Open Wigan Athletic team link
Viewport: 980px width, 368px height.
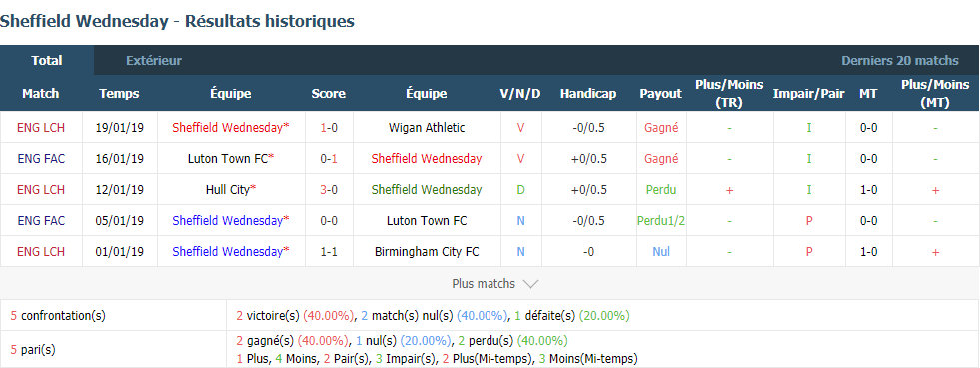pos(427,128)
